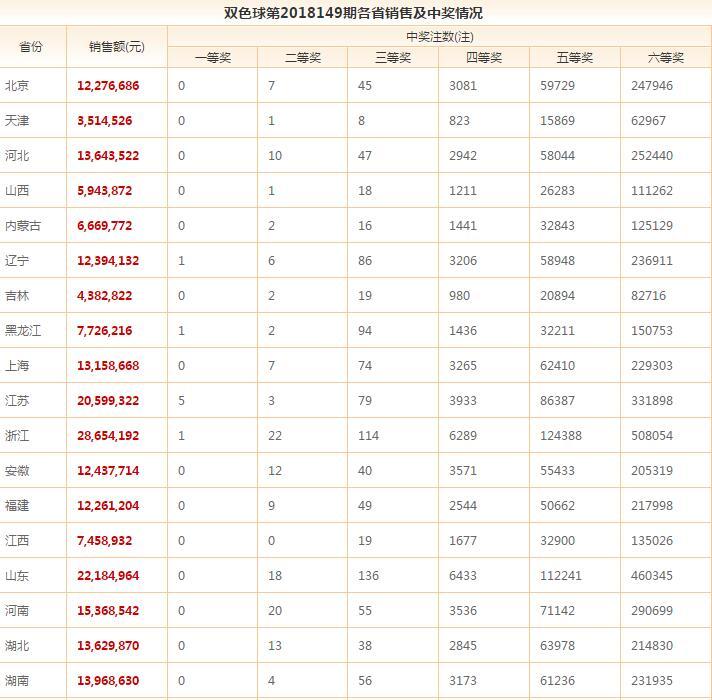Click the 四等奖 column header
712x700 pixels.
484,58
